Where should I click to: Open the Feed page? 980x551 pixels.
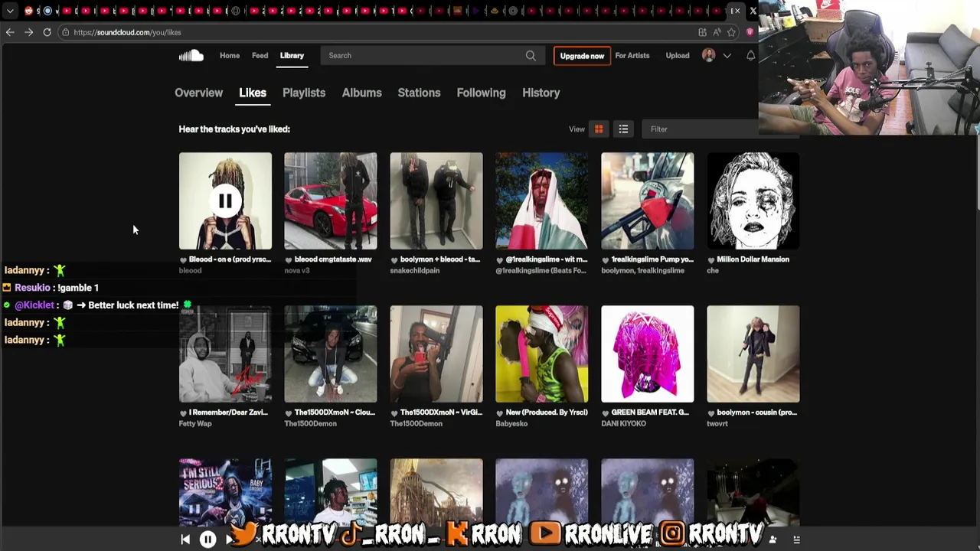(x=260, y=55)
